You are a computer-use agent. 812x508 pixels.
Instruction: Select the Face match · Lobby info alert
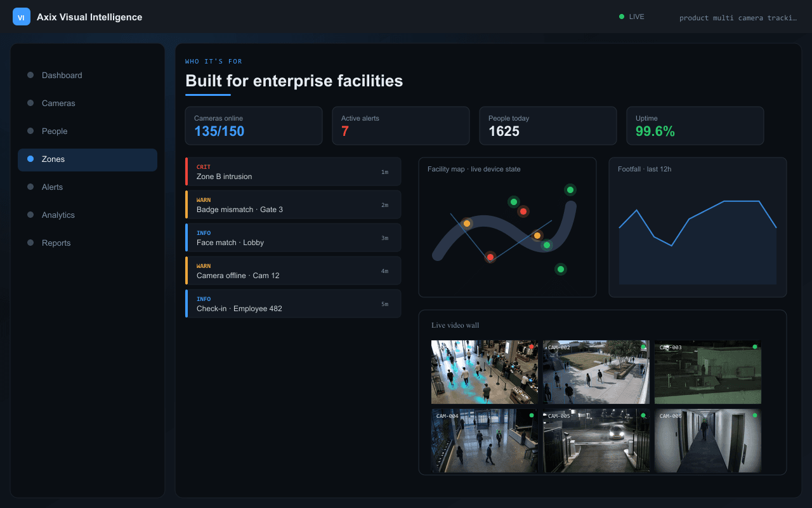click(x=293, y=237)
